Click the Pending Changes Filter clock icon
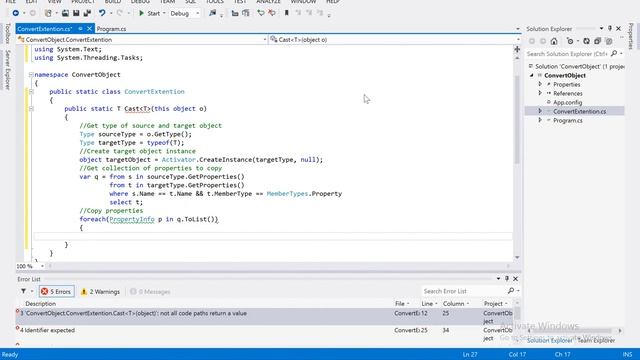The height and width of the screenshot is (360, 640). 570,41
